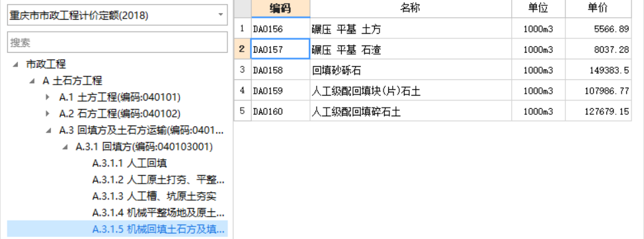Viewport: 644px width, 239px height.
Task: Select the A 土石方工程 tree item
Action: click(x=72, y=81)
